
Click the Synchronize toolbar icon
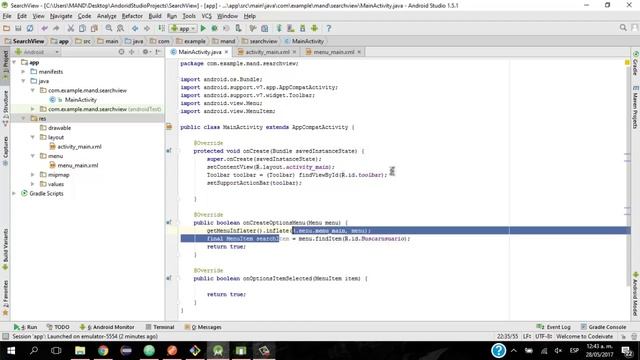30,28
